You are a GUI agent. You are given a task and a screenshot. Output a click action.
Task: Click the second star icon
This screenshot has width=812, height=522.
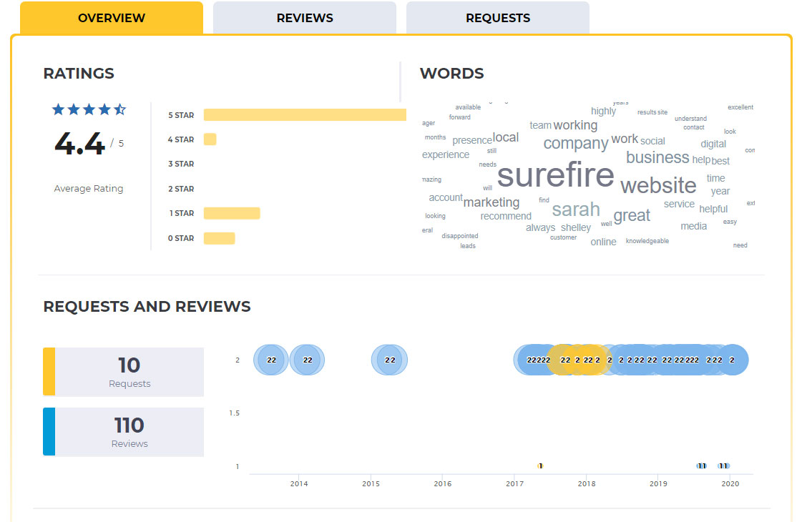click(x=73, y=109)
